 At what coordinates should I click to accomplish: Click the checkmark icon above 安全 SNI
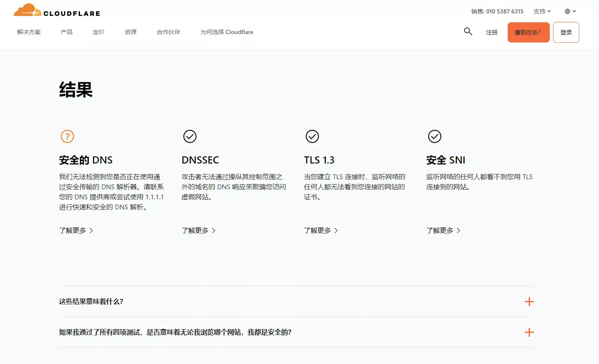pos(435,136)
